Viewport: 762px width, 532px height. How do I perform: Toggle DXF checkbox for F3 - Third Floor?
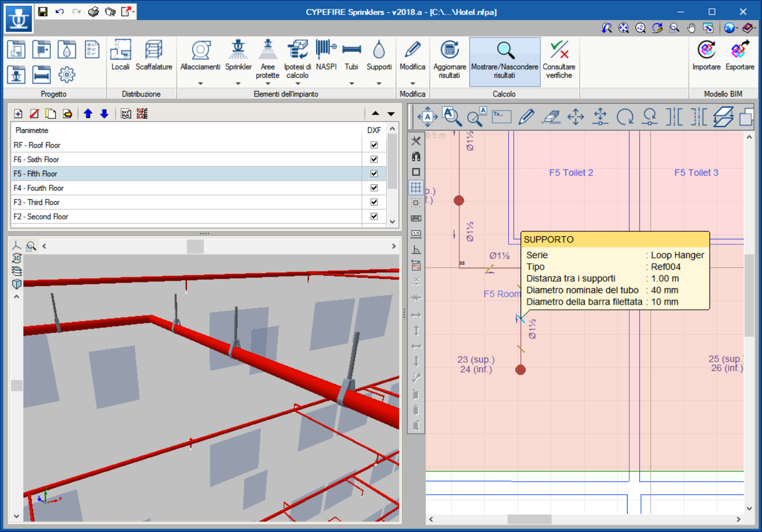pos(374,202)
